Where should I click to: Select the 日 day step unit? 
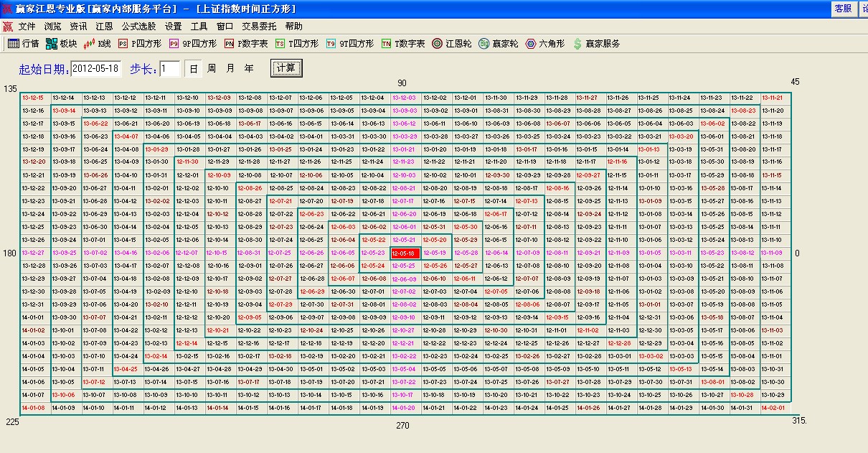coord(193,69)
